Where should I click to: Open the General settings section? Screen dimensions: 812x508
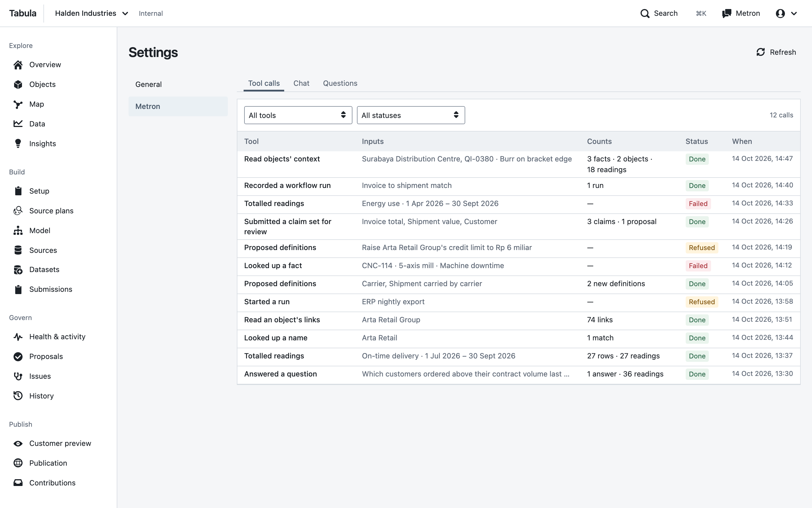[178, 84]
